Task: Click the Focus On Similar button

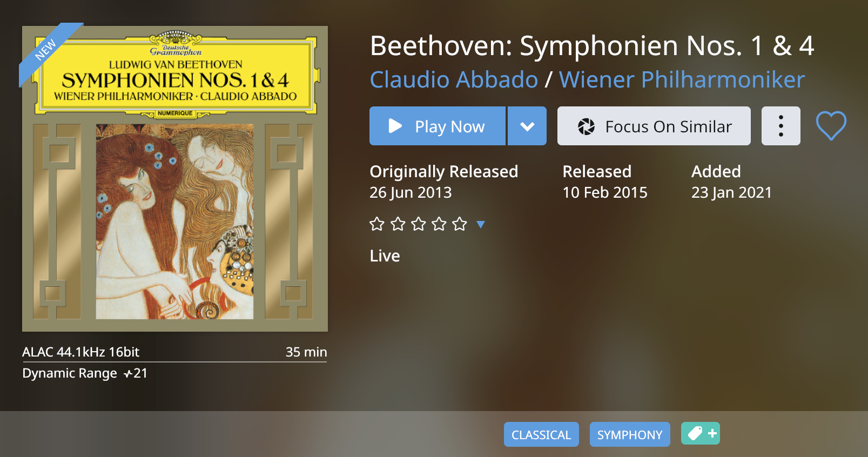Action: coord(654,126)
